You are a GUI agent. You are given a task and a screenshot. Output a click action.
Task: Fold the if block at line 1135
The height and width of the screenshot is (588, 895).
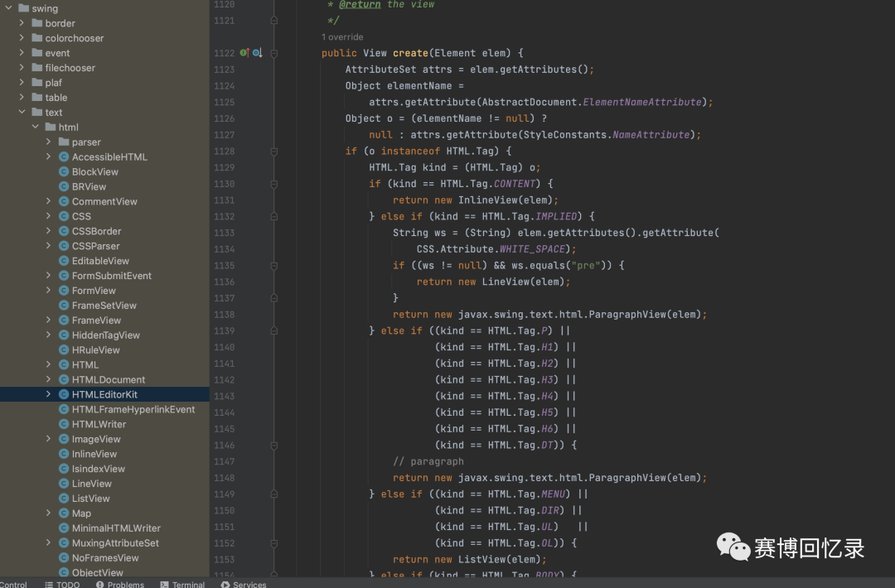pos(274,265)
